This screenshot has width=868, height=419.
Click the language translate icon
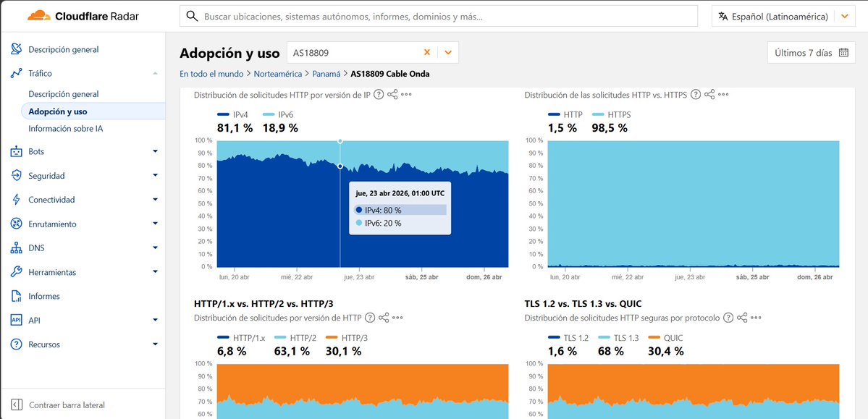tap(723, 16)
